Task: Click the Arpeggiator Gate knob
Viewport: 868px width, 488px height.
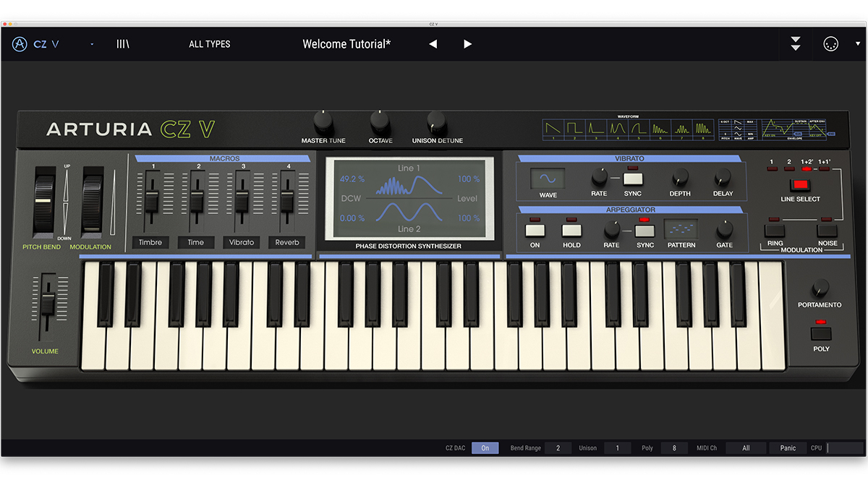Action: pos(724,230)
